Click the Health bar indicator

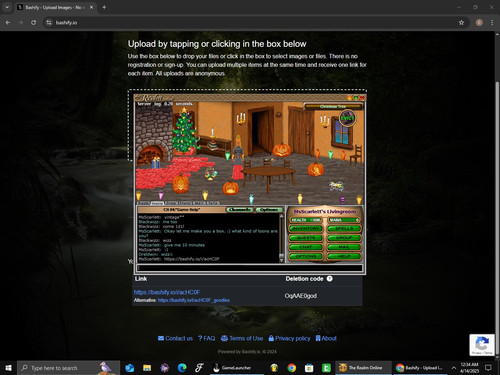coord(306,220)
